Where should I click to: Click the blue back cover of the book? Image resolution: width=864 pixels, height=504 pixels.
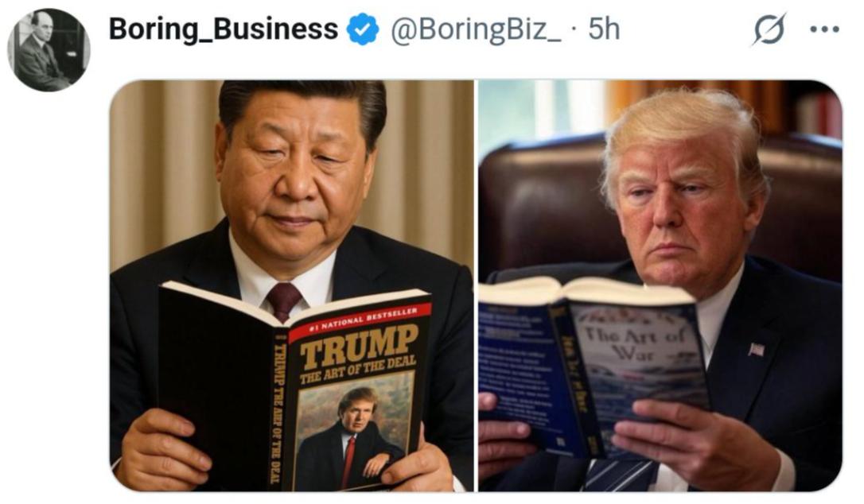(518, 374)
